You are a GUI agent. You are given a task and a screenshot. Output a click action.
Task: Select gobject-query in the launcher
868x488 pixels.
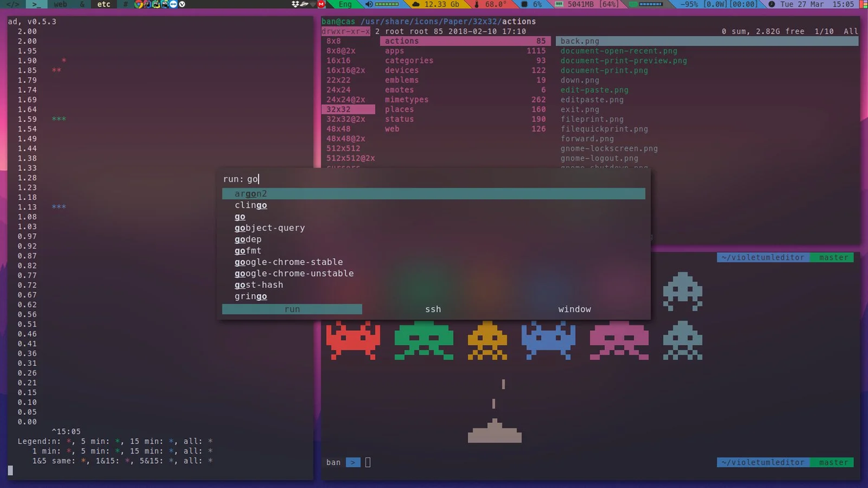click(x=434, y=228)
